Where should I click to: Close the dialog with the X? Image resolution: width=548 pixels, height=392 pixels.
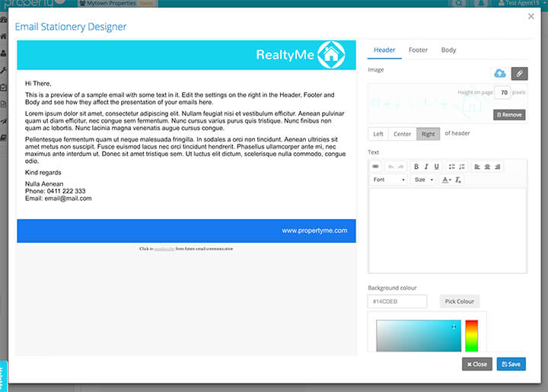(531, 17)
